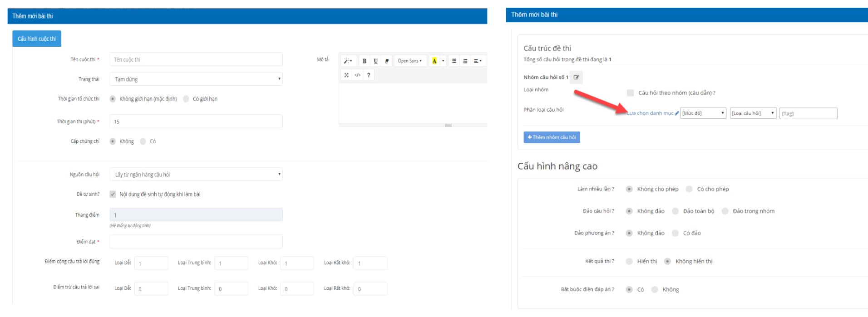
Task: Select 'Đảo toàn bộ' for question shuffling
Action: tap(676, 211)
